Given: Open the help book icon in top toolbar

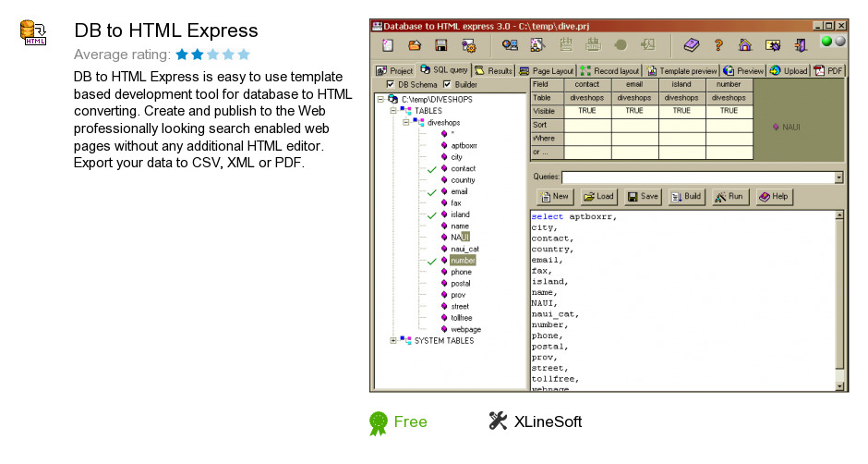Looking at the screenshot, I should [691, 45].
